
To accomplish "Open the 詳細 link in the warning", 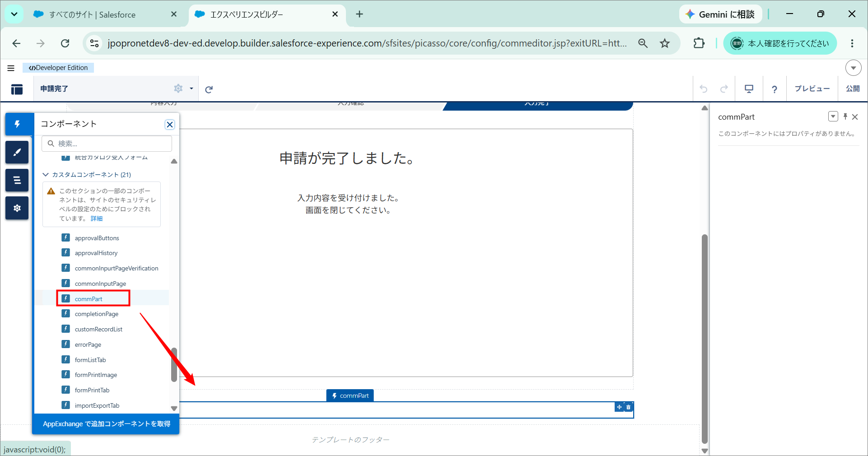I will [x=97, y=219].
